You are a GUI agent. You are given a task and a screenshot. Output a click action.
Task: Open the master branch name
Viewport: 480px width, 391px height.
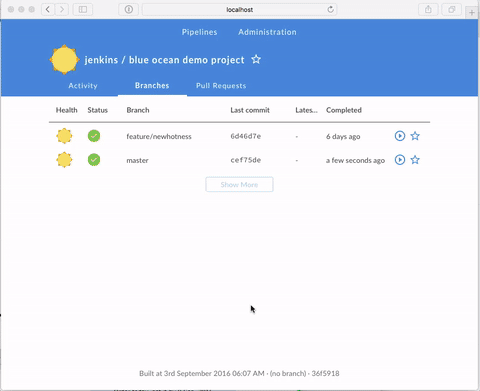137,160
